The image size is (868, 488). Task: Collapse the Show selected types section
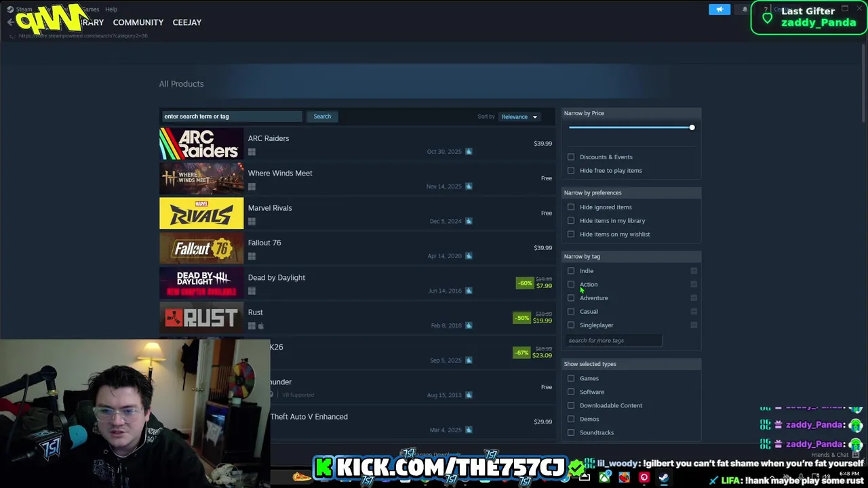pos(631,364)
